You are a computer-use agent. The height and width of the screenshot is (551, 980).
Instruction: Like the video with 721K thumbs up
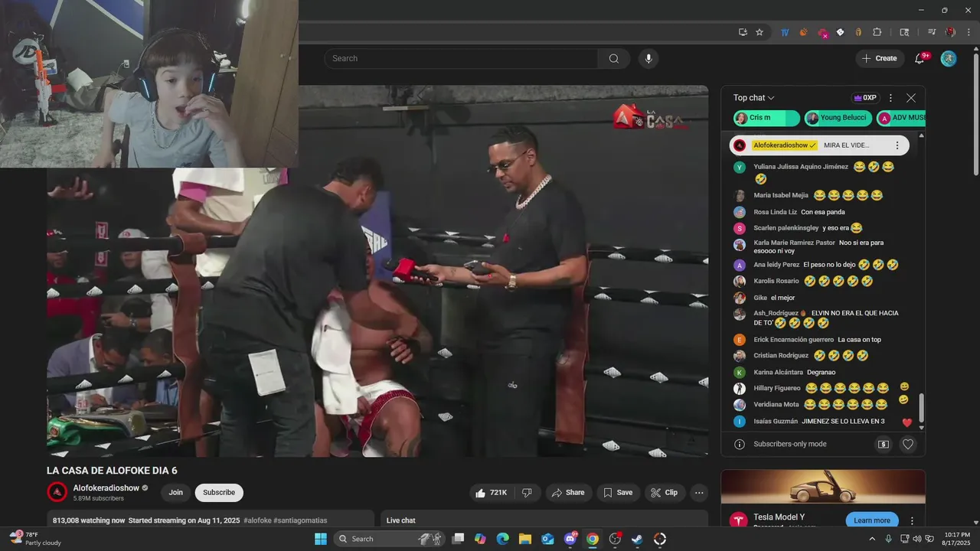click(491, 493)
